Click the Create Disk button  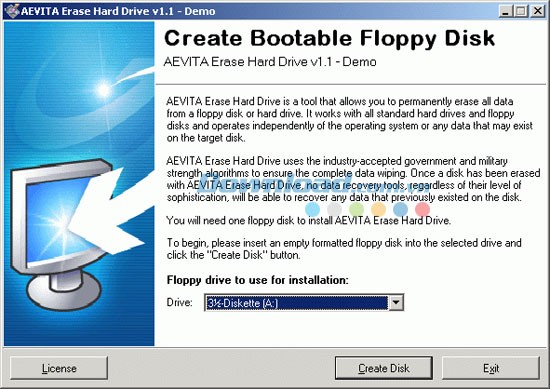click(383, 368)
